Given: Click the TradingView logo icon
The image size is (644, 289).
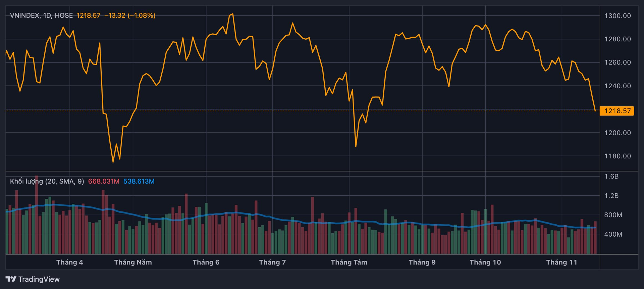Looking at the screenshot, I should click(x=11, y=279).
